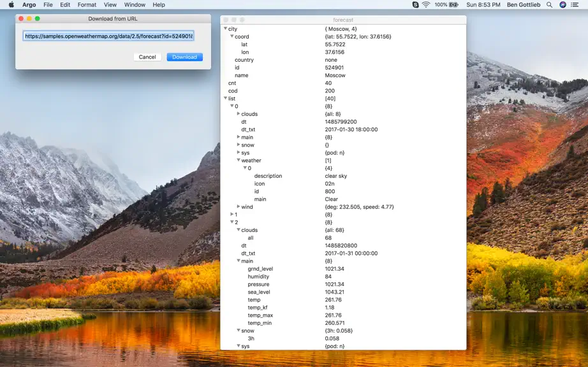
Task: Open the Notification Center list icon
Action: (575, 5)
